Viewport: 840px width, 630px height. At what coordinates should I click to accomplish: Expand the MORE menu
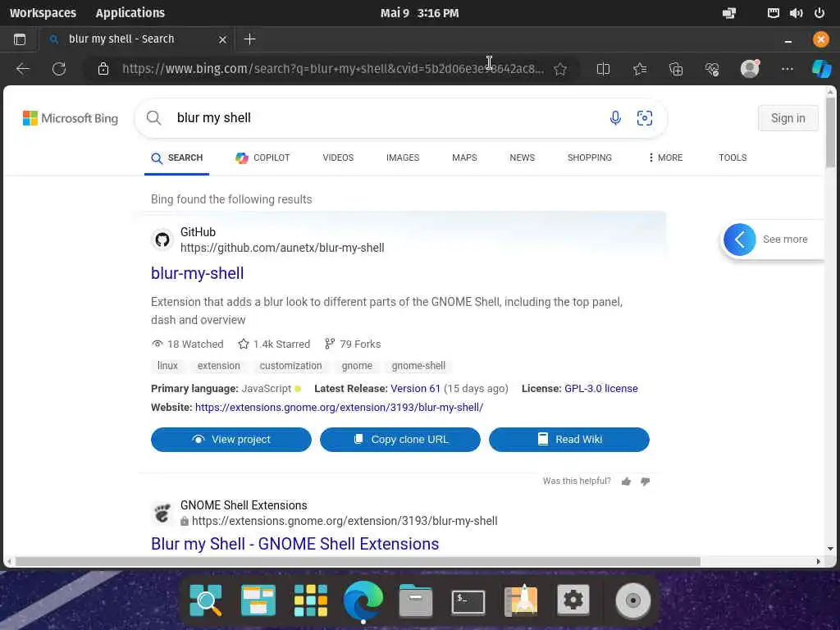coord(665,157)
